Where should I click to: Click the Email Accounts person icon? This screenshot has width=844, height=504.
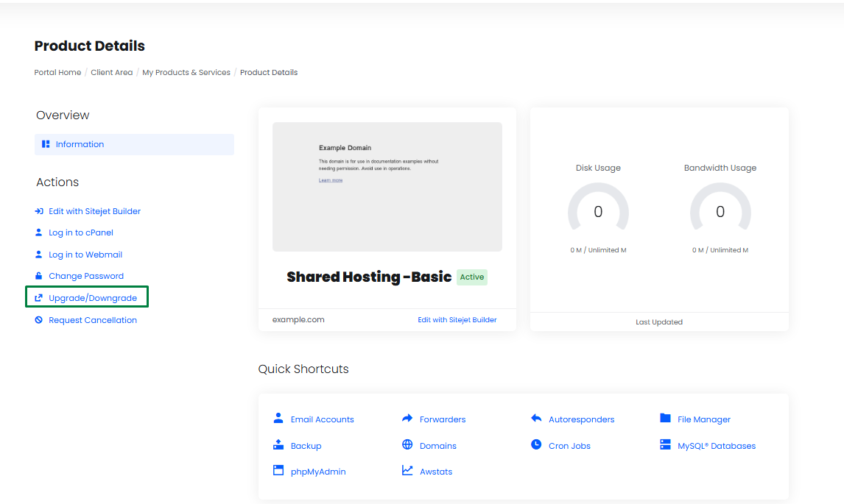pos(278,418)
